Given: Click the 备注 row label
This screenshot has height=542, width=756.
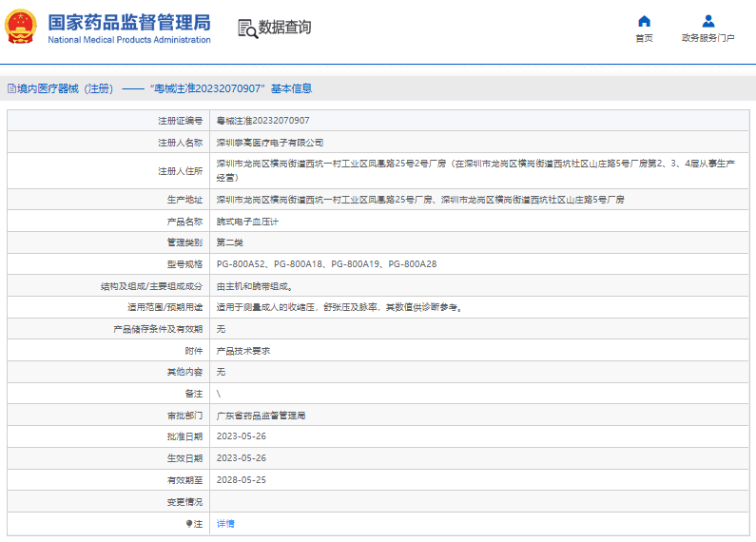Looking at the screenshot, I should (194, 394).
